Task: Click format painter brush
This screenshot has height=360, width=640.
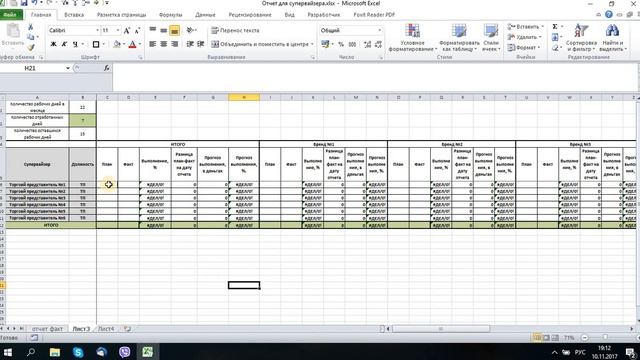Action: click(31, 47)
